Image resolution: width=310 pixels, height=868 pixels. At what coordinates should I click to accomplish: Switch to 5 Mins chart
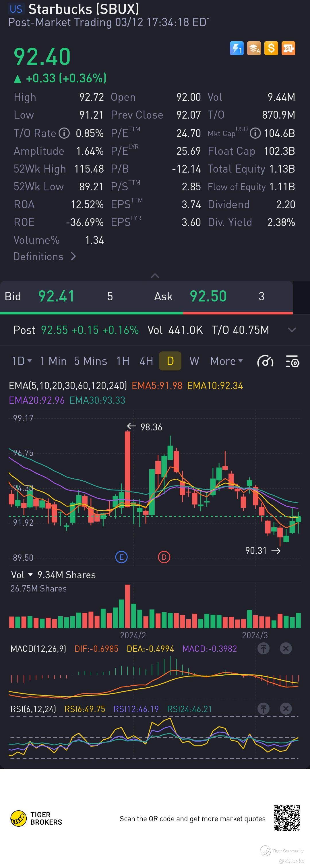(x=90, y=361)
